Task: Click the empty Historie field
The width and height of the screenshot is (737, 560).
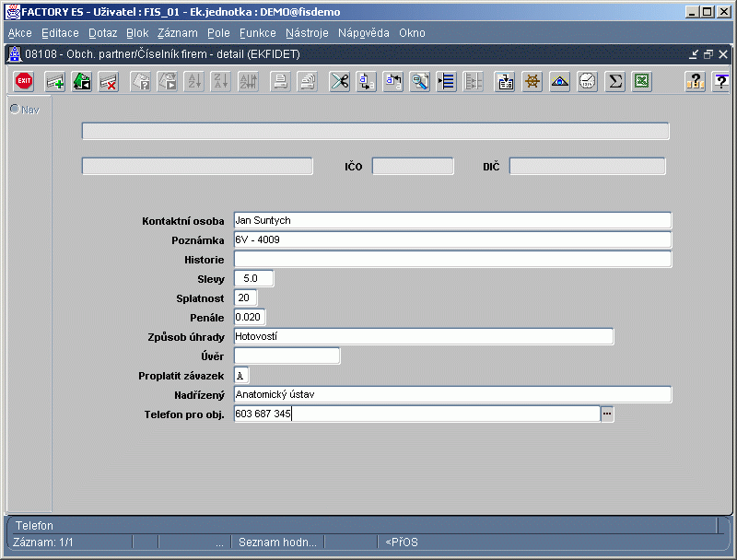Action: click(452, 259)
